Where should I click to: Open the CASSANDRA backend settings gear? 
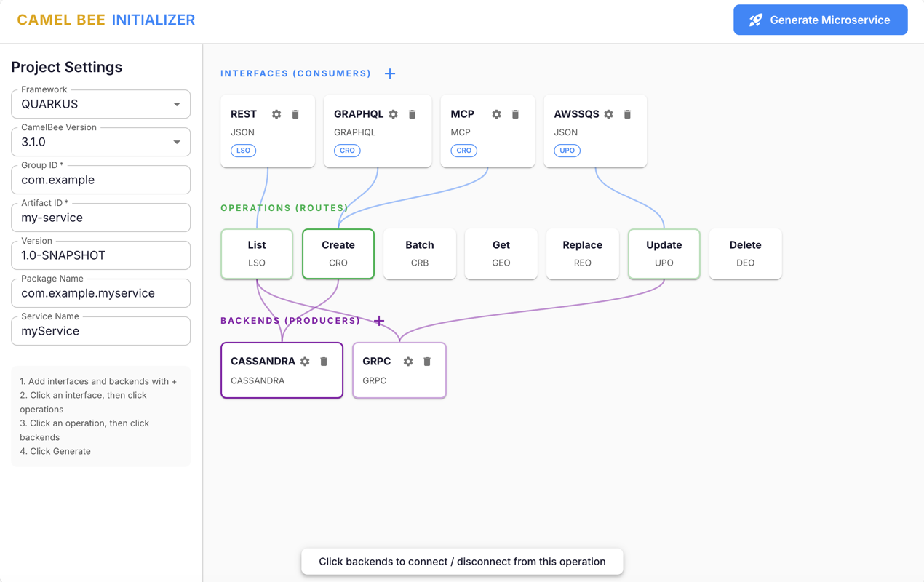(305, 361)
